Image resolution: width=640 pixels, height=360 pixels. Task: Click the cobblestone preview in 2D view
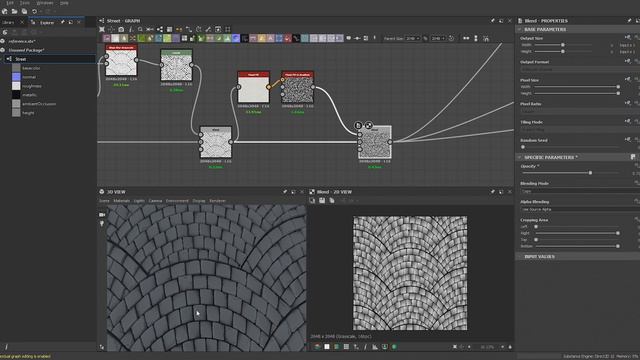pos(410,273)
